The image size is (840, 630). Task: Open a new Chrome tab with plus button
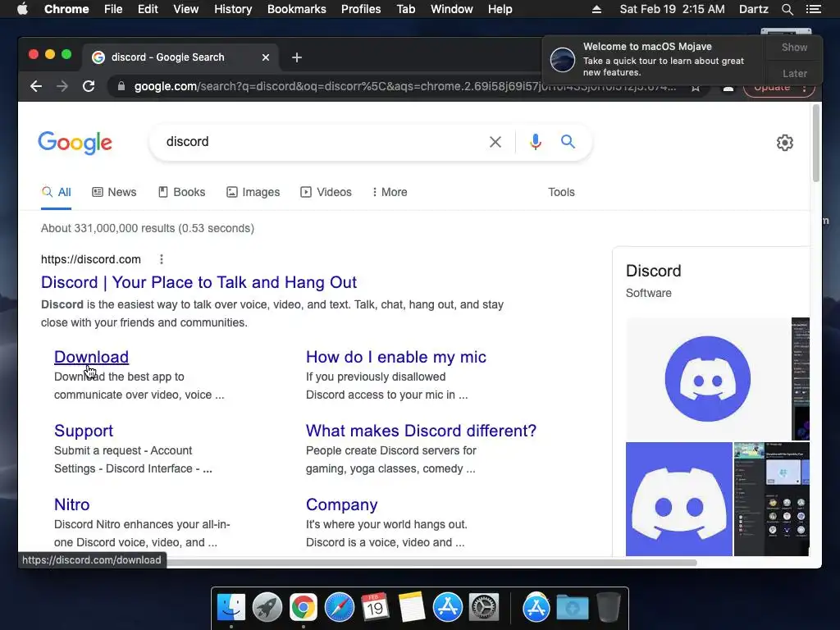pos(297,57)
